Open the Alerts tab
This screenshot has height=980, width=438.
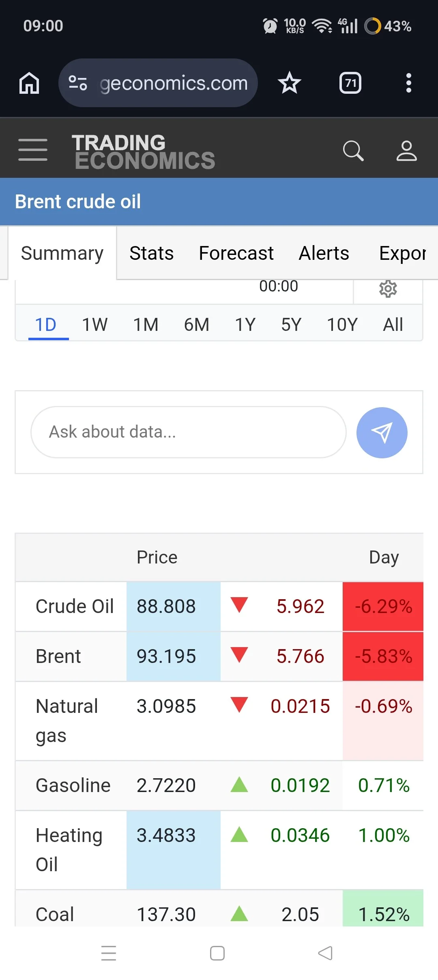[324, 253]
